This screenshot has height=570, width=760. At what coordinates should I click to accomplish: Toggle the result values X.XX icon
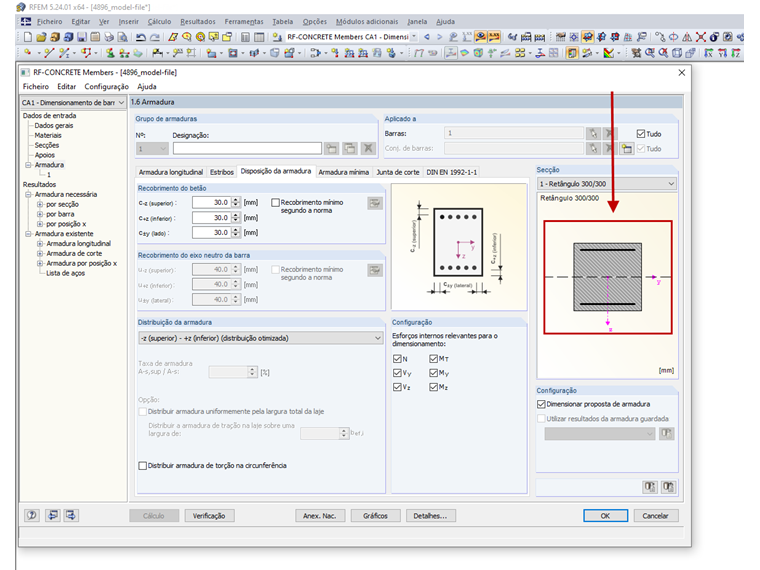click(x=494, y=37)
